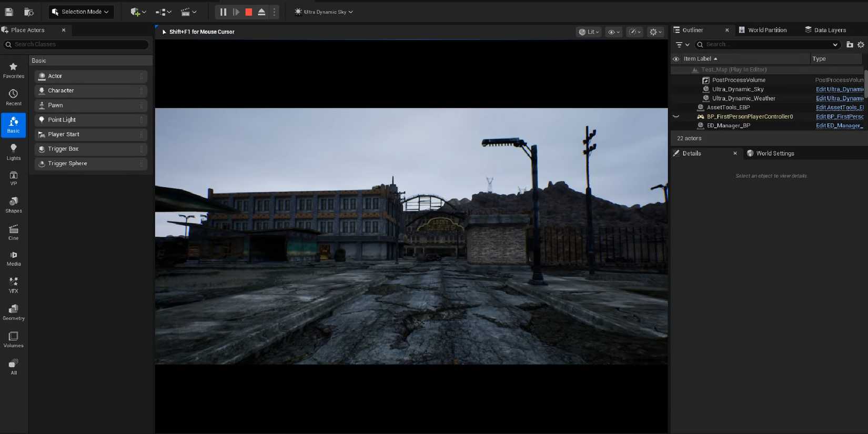Click the Eject from player icon

261,12
